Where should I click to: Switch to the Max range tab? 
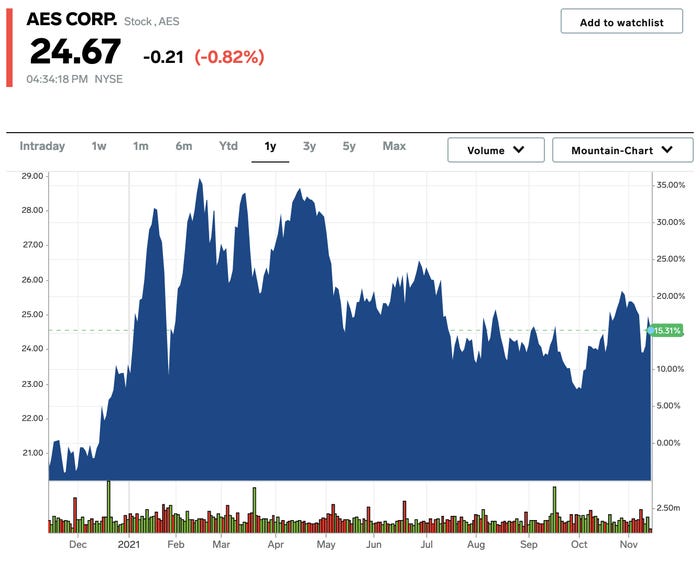tap(394, 146)
